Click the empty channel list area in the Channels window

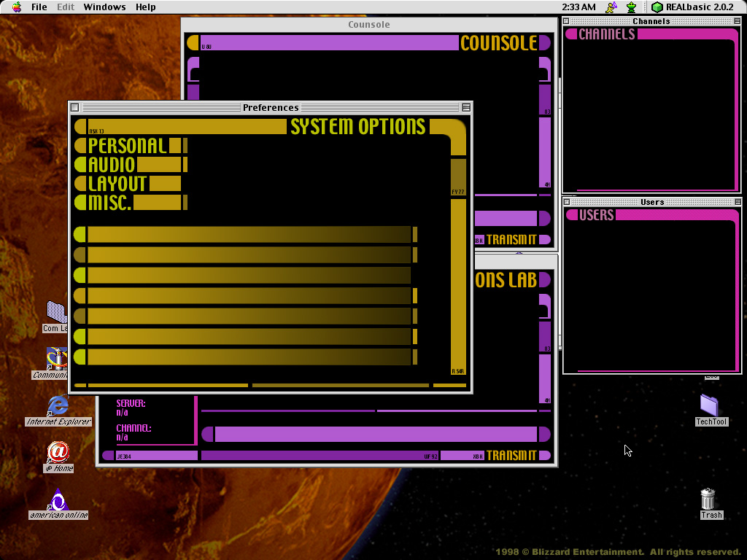point(650,114)
